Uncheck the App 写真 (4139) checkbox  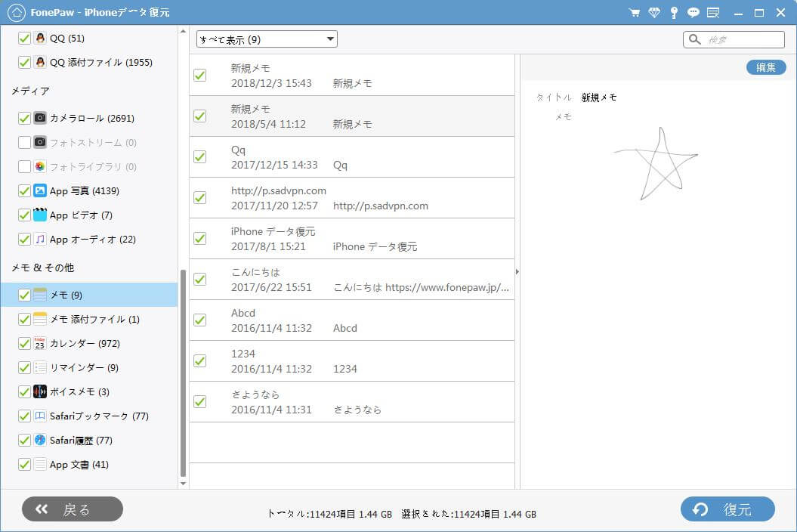pyautogui.click(x=24, y=190)
